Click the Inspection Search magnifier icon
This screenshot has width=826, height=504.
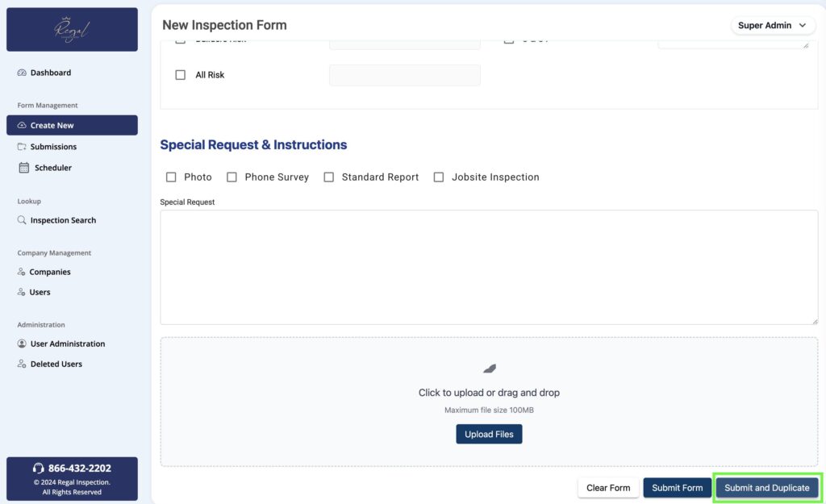22,220
